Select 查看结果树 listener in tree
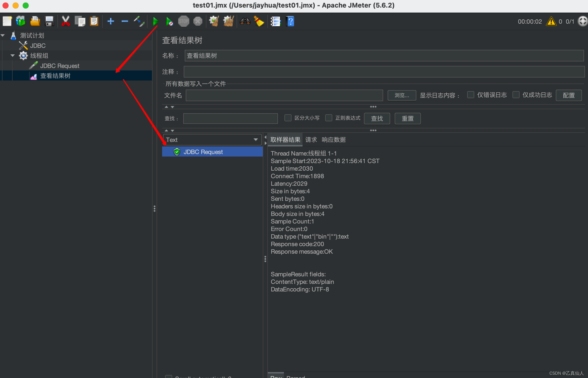 pyautogui.click(x=55, y=76)
